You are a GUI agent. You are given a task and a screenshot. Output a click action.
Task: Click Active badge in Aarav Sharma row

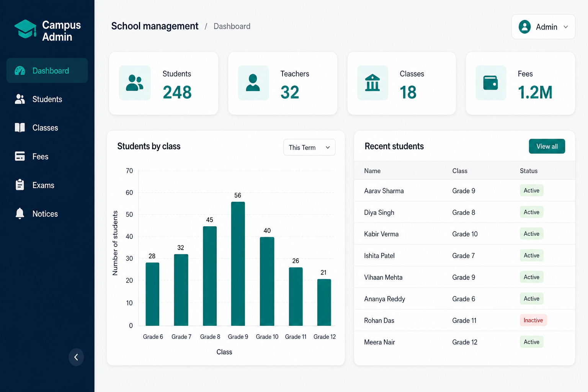(x=531, y=190)
